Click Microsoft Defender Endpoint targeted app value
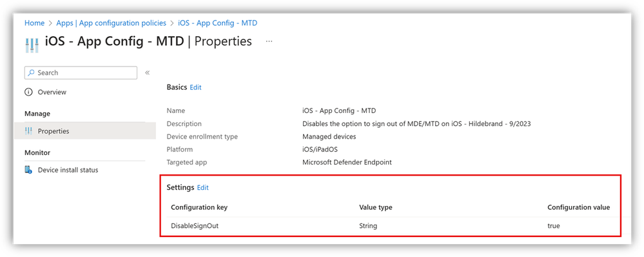The width and height of the screenshot is (644, 257). [347, 163]
